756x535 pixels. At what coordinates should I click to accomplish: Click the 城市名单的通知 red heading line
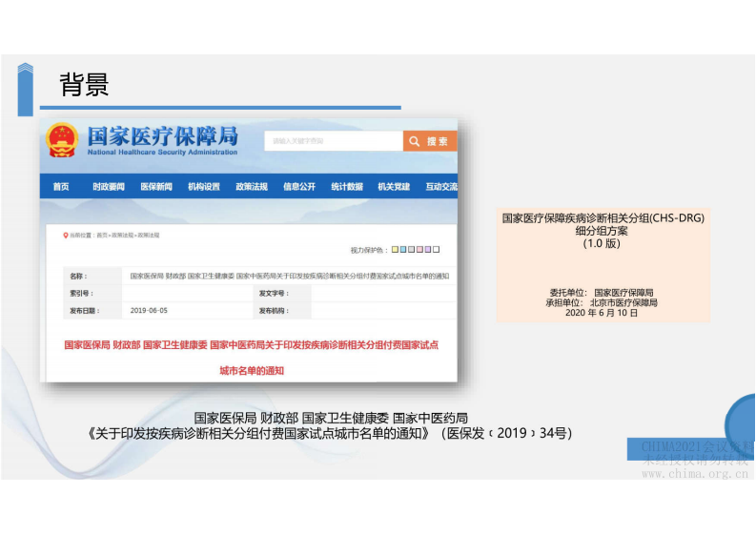pyautogui.click(x=251, y=371)
